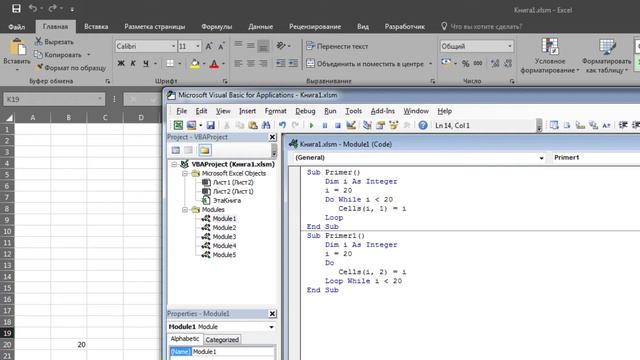640x360 pixels.
Task: Toggle italic (К) formatting
Action: coord(133,64)
